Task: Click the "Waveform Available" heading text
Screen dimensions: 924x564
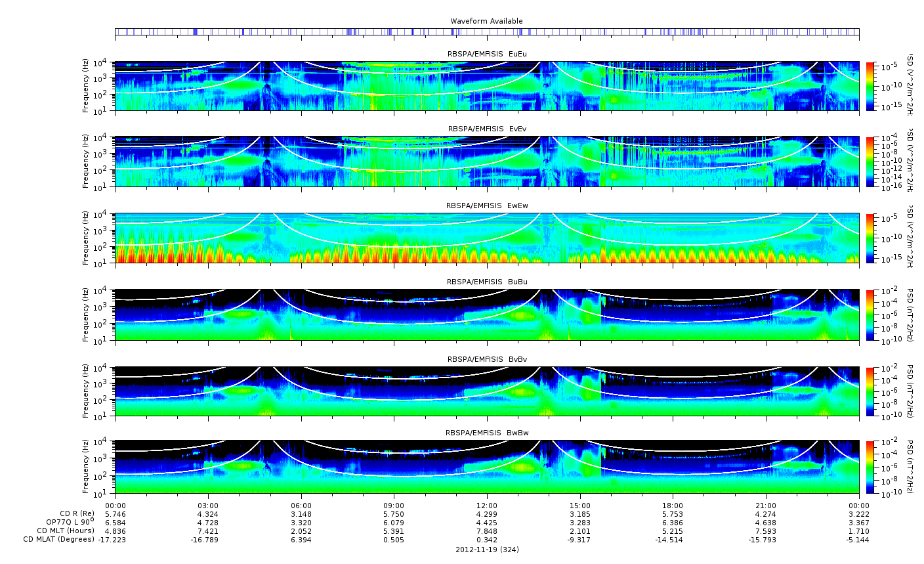Action: [x=486, y=21]
